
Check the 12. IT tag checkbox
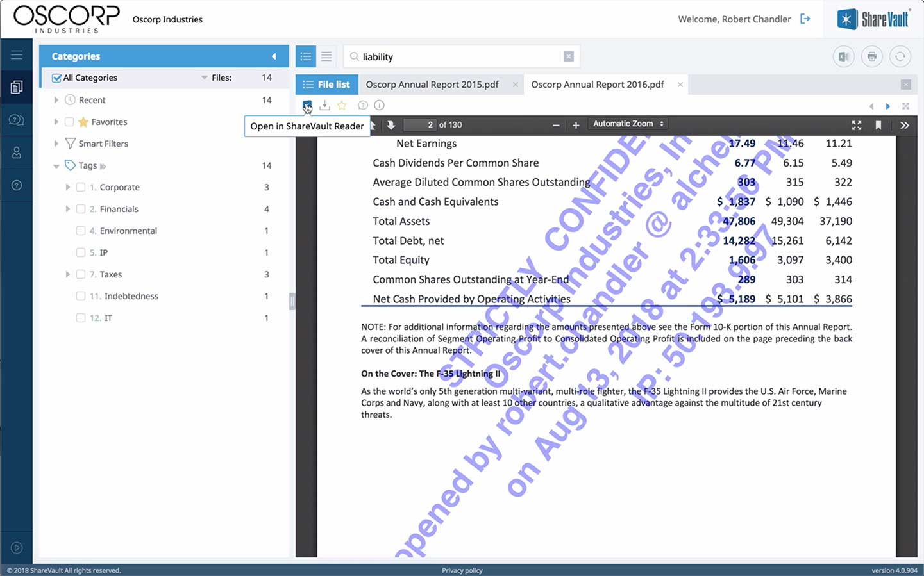[x=81, y=318]
